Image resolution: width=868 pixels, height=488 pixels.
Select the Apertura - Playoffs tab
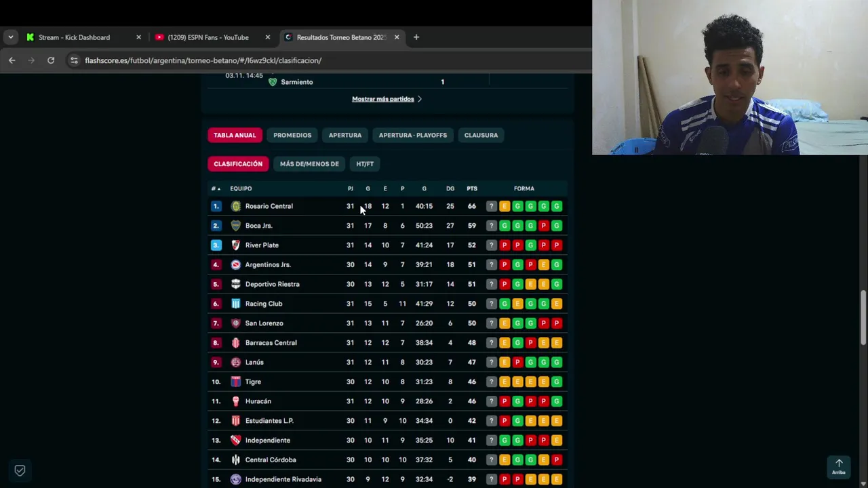click(x=413, y=135)
